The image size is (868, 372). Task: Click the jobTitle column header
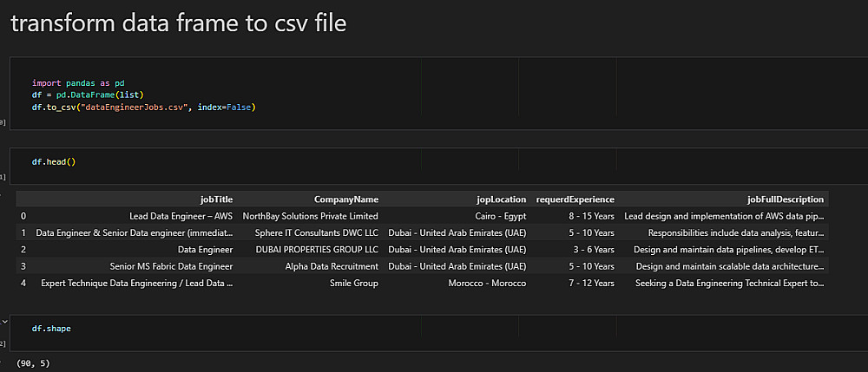(216, 199)
